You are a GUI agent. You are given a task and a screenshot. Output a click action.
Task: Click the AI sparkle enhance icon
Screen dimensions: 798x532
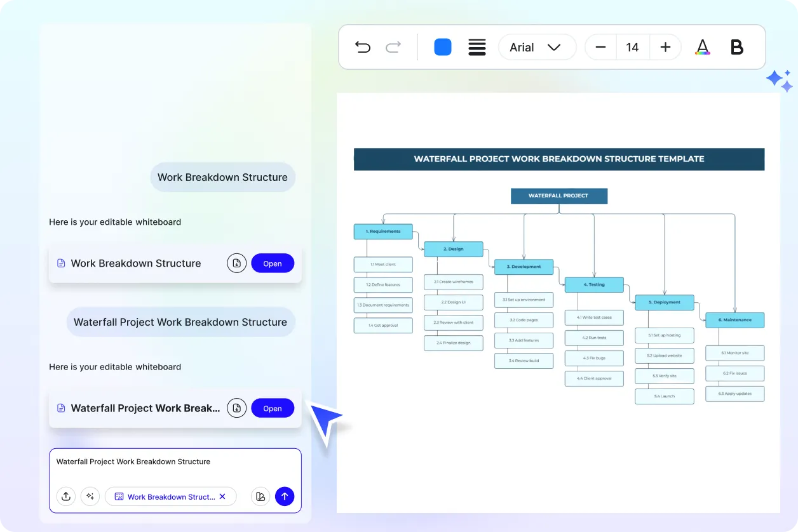(90, 496)
